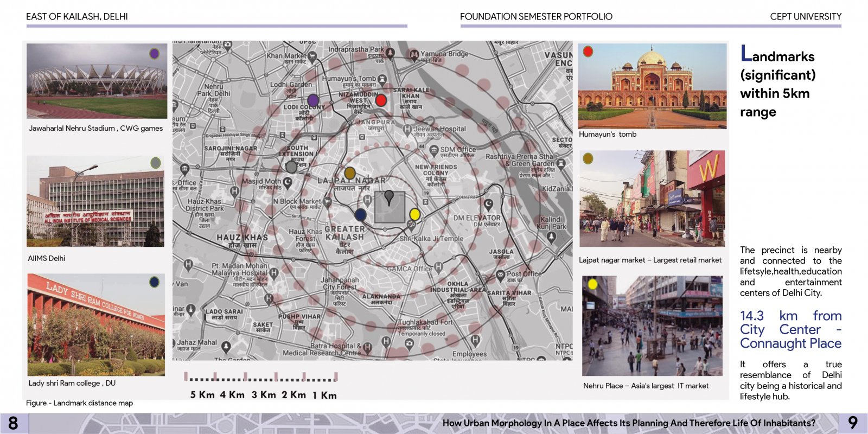
Task: Click the navy dot on the college photo
Action: (155, 282)
